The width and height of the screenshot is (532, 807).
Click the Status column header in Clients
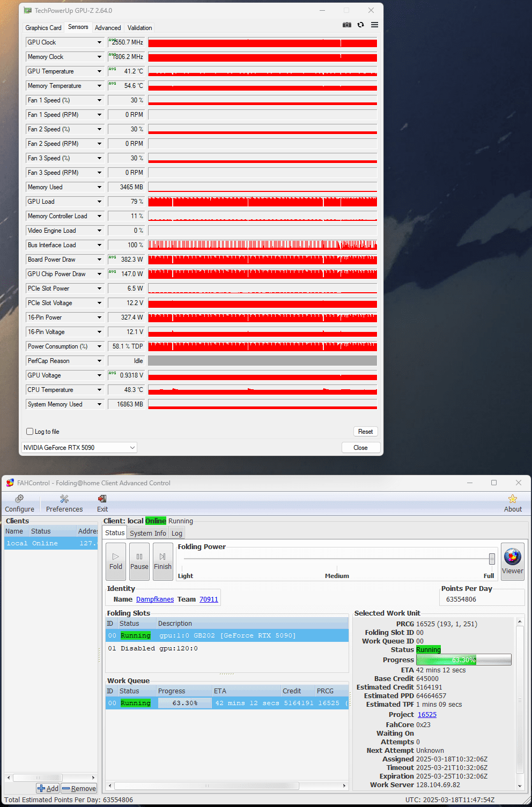click(52, 531)
